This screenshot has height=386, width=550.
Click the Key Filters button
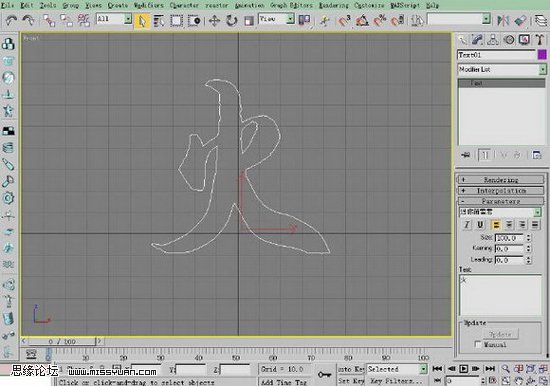(392, 381)
